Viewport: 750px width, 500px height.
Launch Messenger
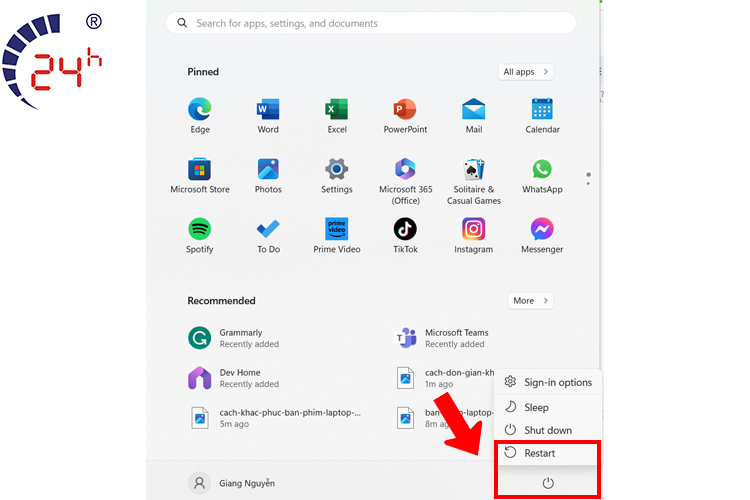[x=542, y=235]
